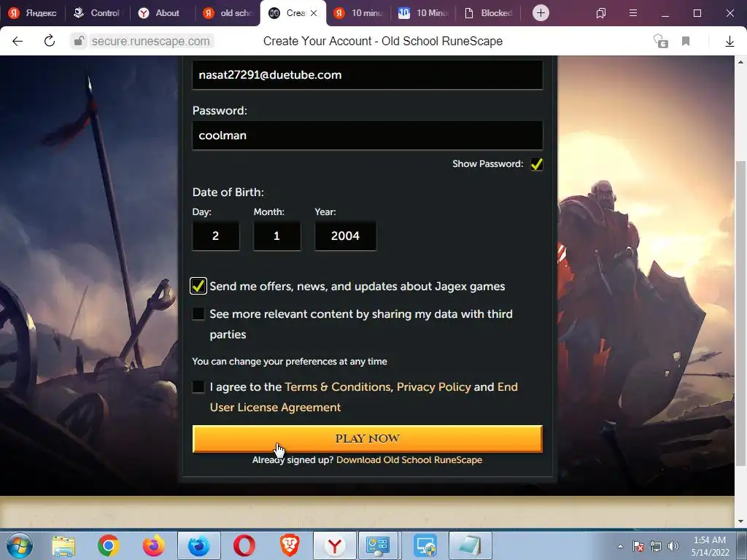Uncheck the Show Password checkbox
747x560 pixels.
(x=536, y=164)
